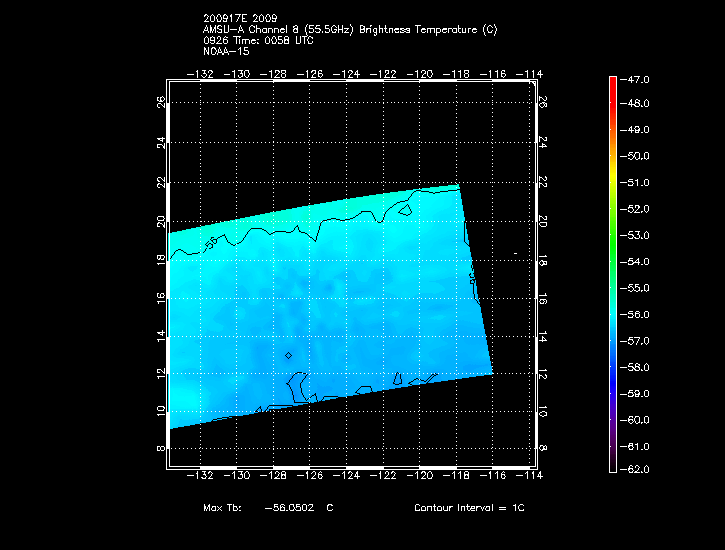
Task: Click the latitude 8 label on left axis
Action: (159, 449)
